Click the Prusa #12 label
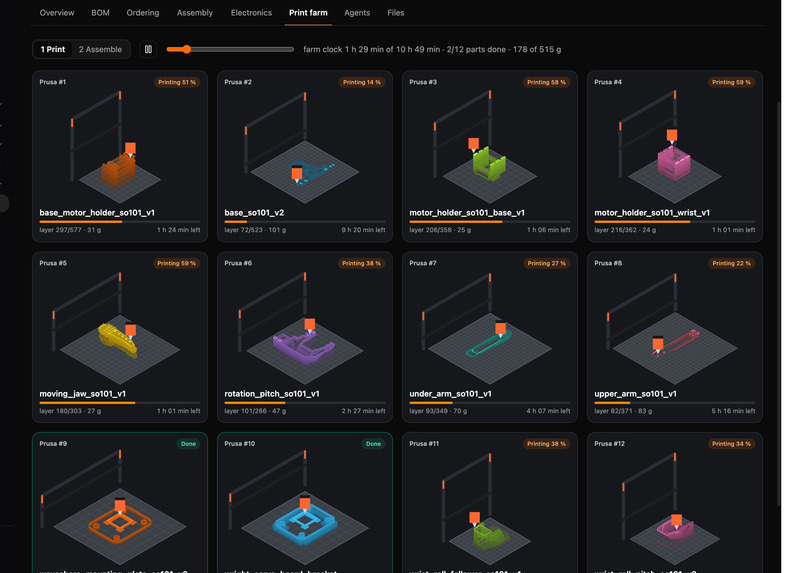Viewport: 795px width, 573px height. coord(609,443)
